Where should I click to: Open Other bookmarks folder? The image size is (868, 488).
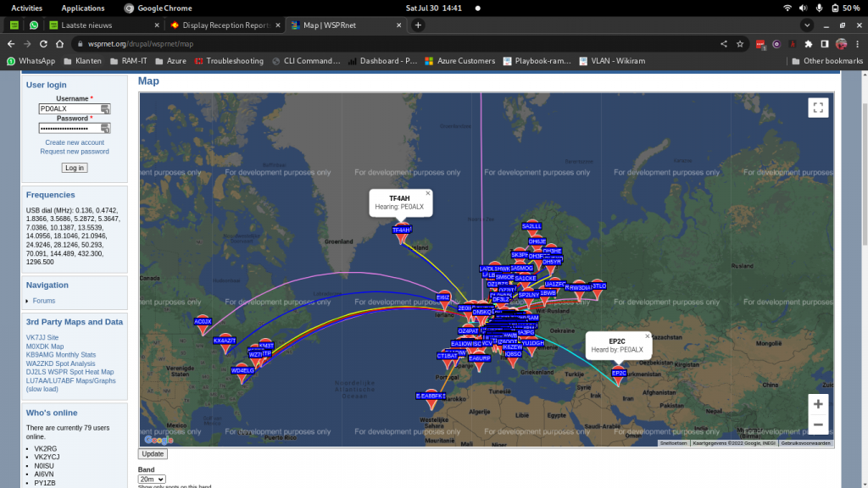[x=827, y=61]
